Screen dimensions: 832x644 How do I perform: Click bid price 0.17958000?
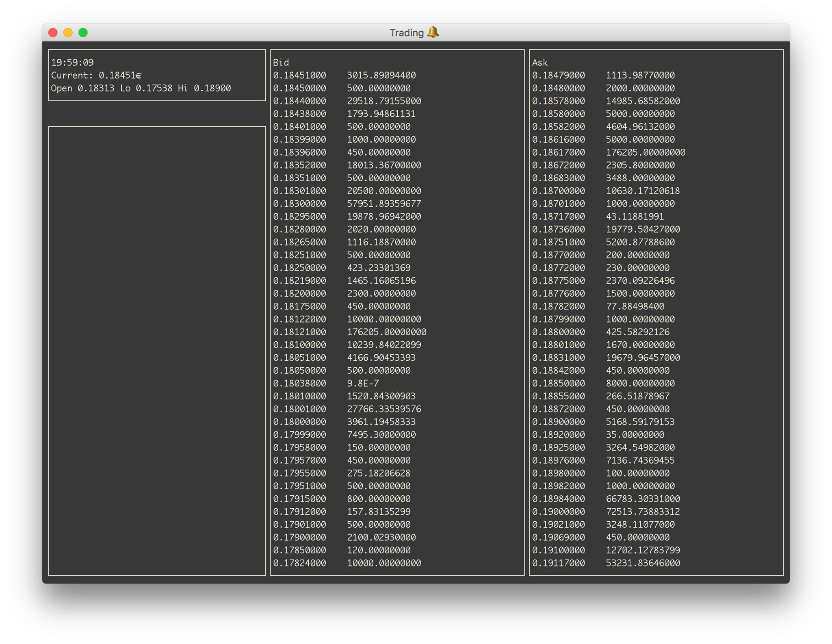(x=299, y=448)
